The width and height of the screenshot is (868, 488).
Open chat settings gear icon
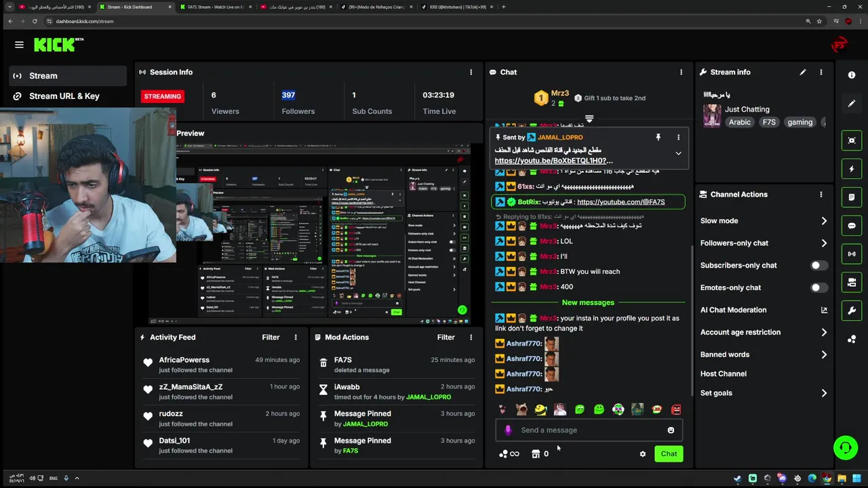pyautogui.click(x=643, y=454)
